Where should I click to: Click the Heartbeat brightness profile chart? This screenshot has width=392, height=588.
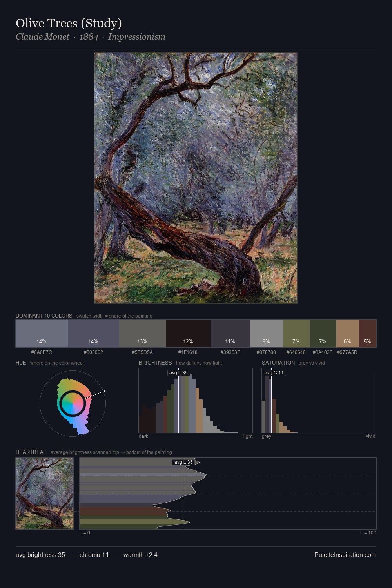pos(228,494)
